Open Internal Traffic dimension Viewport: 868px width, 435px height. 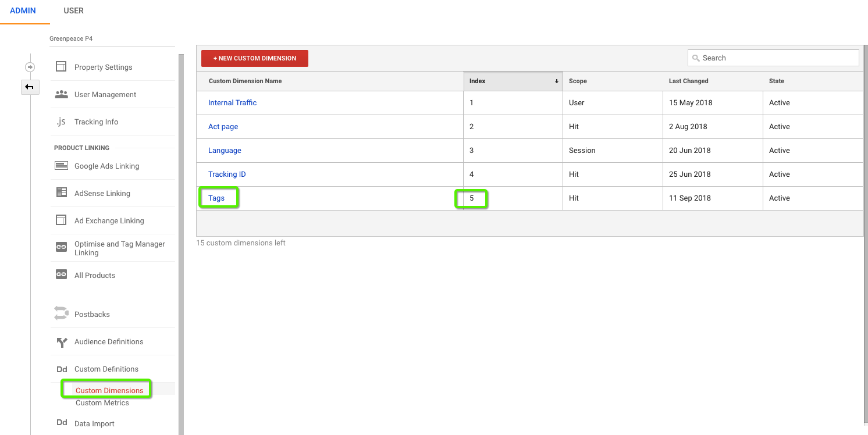pos(232,102)
